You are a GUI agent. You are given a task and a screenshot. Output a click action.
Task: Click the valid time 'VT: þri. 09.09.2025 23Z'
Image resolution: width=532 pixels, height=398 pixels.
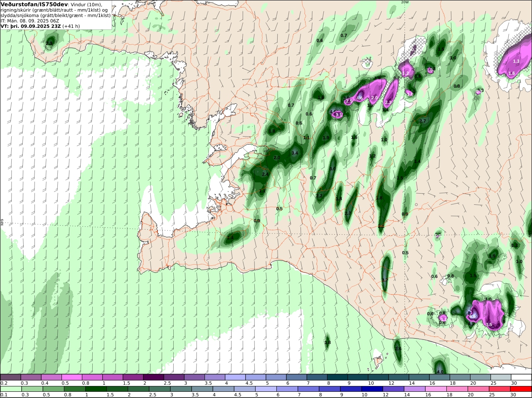click(x=31, y=26)
